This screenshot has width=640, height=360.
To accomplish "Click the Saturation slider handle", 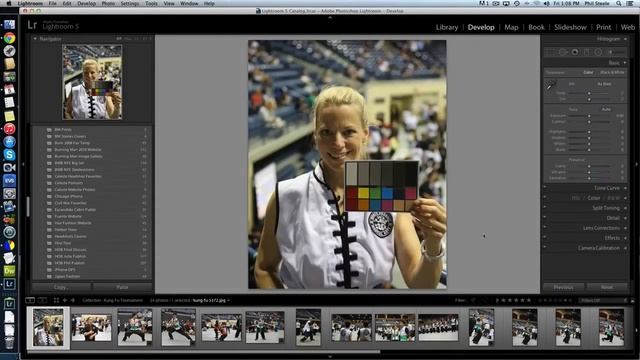I will (x=589, y=178).
